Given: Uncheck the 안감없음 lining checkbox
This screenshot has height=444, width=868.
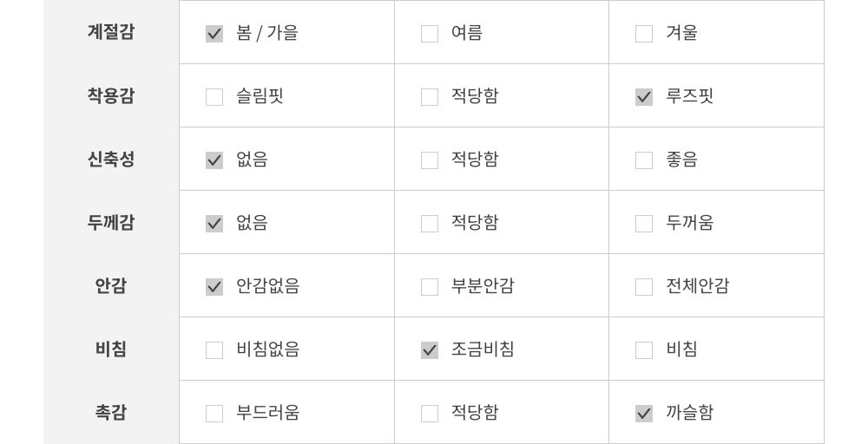Looking at the screenshot, I should click(214, 287).
